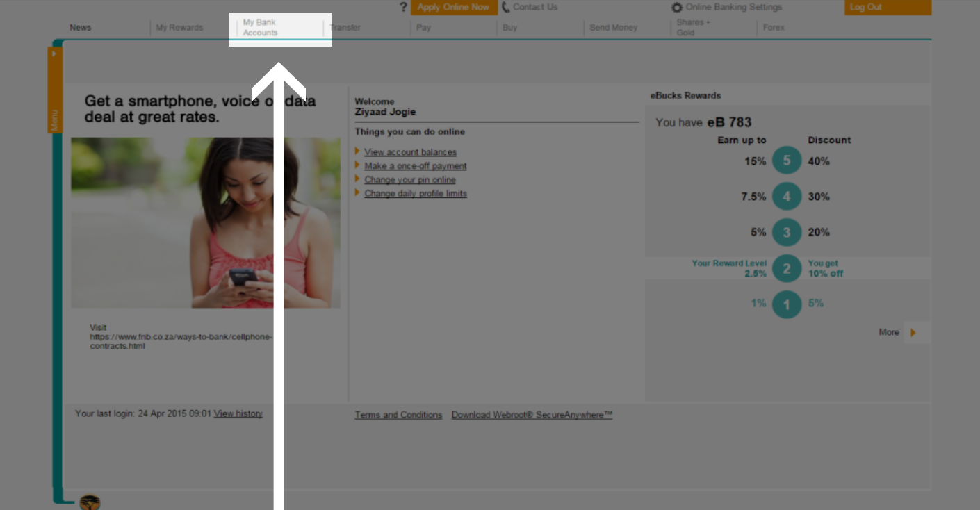Click the Change your pin online link

coord(409,179)
